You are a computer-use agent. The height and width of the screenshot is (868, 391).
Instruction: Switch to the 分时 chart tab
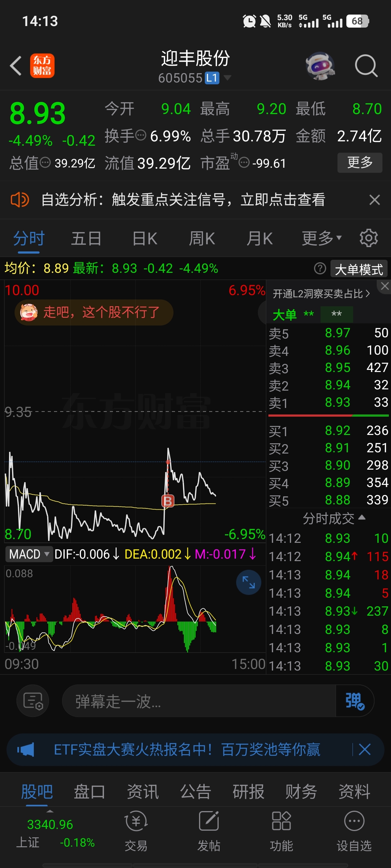pos(29,239)
